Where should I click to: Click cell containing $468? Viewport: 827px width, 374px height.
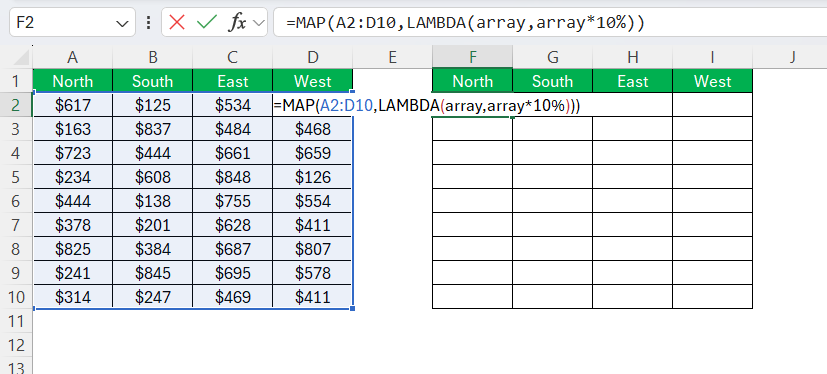click(313, 129)
